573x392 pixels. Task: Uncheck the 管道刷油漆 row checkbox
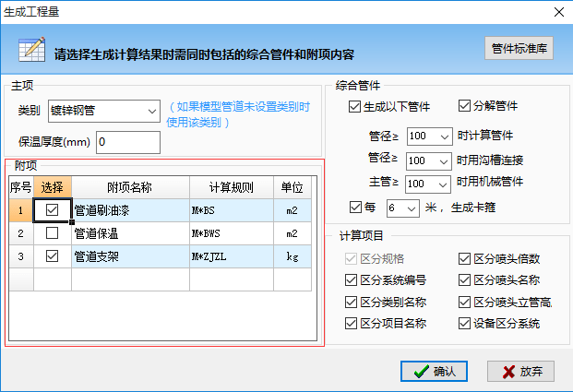(53, 210)
